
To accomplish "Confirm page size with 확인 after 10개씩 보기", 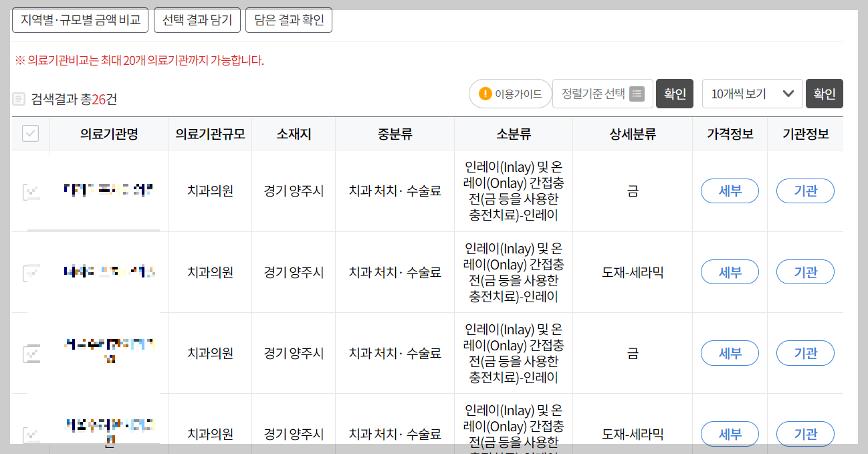I will tap(825, 94).
